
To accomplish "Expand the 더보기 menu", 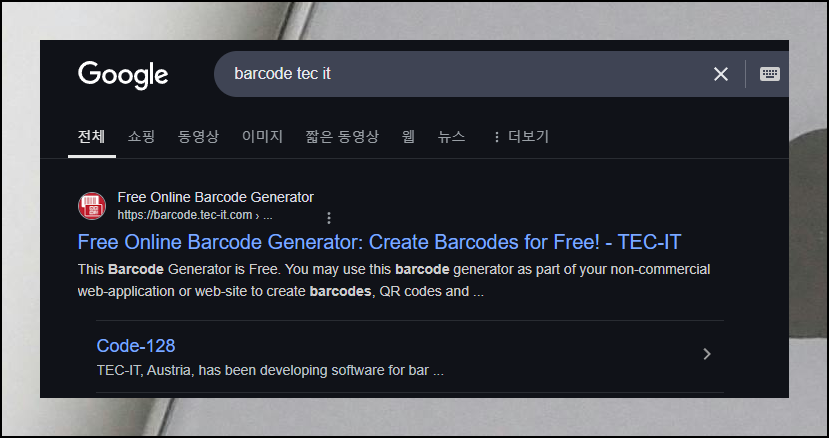I will tap(521, 136).
